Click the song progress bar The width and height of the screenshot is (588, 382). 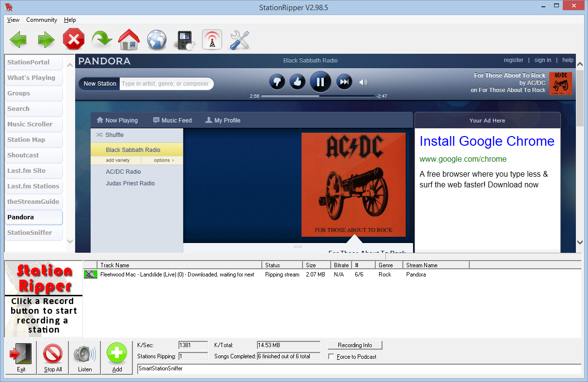[x=318, y=96]
